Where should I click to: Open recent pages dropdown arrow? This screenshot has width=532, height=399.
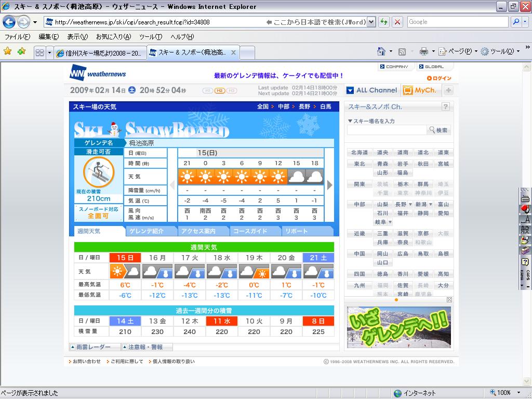tap(35, 22)
